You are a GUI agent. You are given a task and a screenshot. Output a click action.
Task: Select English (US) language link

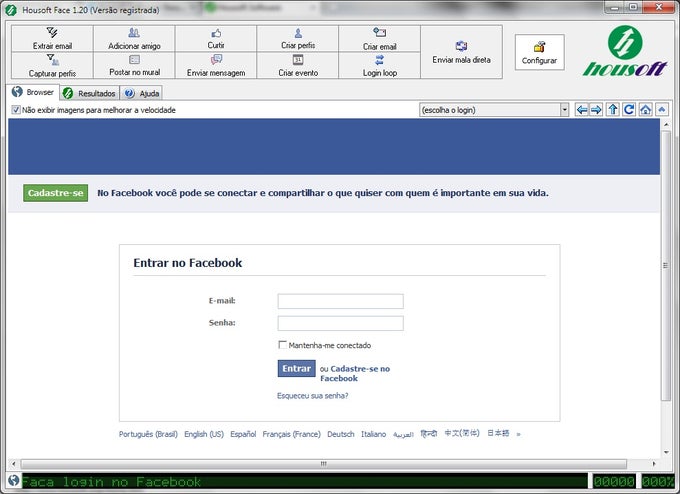point(204,434)
